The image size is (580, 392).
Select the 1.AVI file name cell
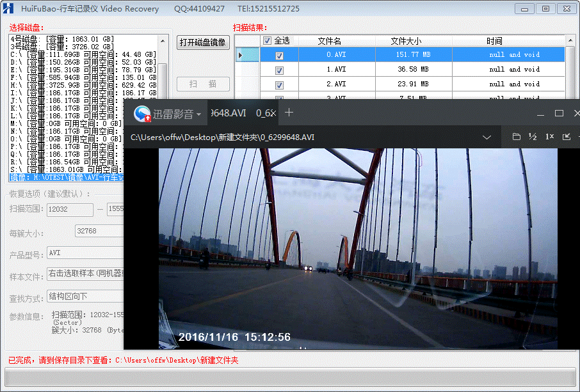coord(336,70)
